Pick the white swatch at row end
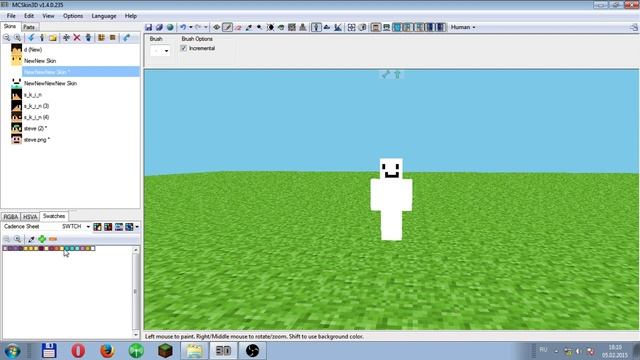Image resolution: width=640 pixels, height=360 pixels. coord(93,248)
